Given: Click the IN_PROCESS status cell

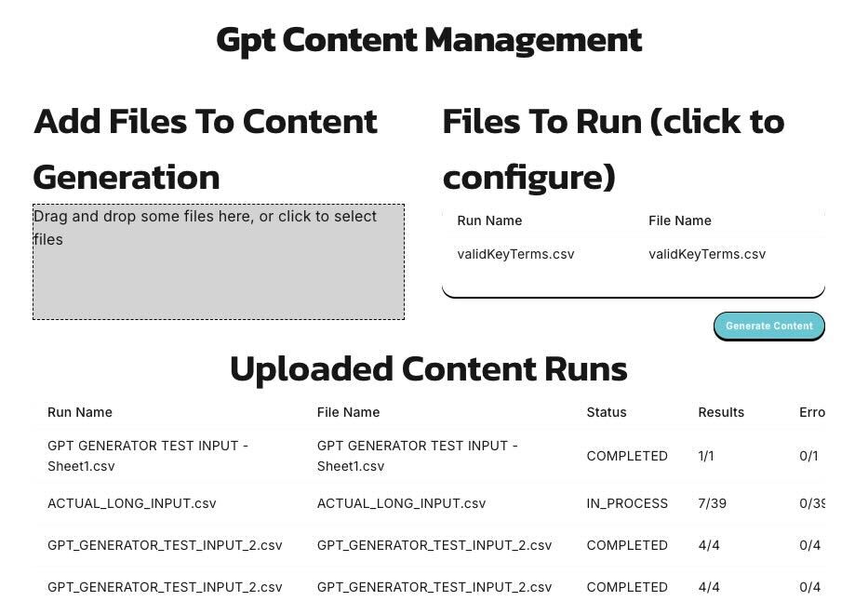Looking at the screenshot, I should click(x=627, y=503).
